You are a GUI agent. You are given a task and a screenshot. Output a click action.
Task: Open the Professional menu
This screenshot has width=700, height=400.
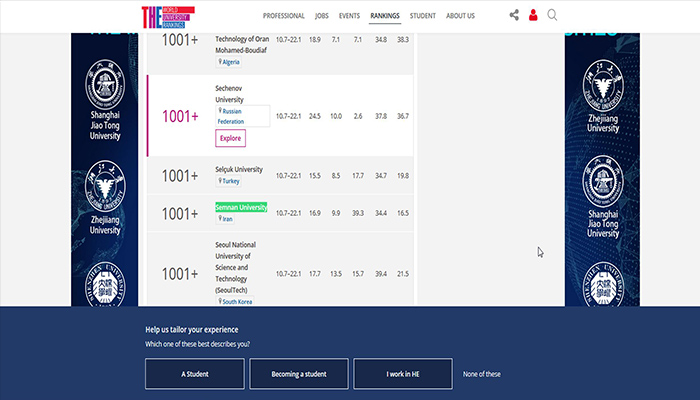283,16
